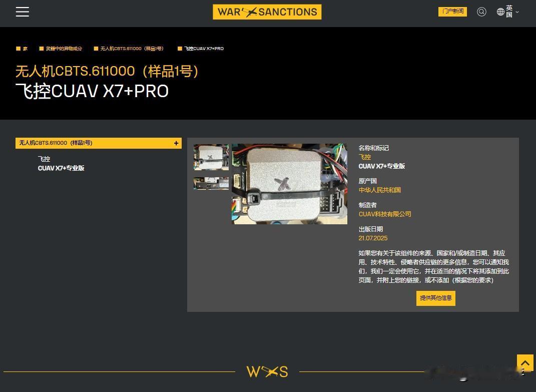Open the hamburger menu
Image resolution: width=536 pixels, height=392 pixels.
coord(22,12)
